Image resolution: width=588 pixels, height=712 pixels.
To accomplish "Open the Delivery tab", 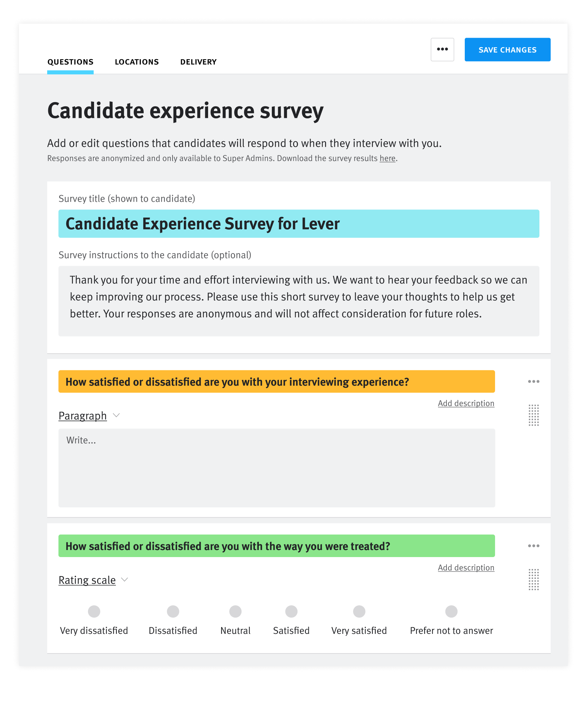I will pyautogui.click(x=198, y=62).
